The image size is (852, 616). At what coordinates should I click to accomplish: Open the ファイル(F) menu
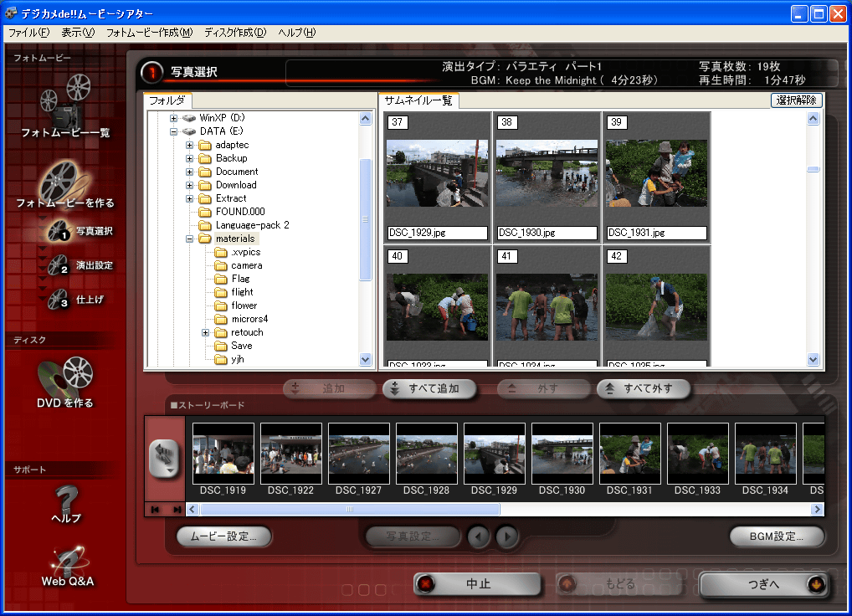(28, 33)
